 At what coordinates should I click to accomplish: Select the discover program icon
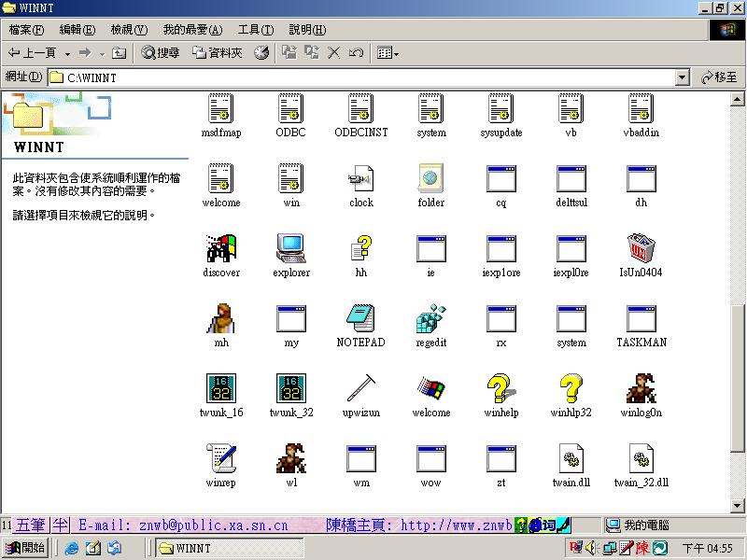coord(221,248)
